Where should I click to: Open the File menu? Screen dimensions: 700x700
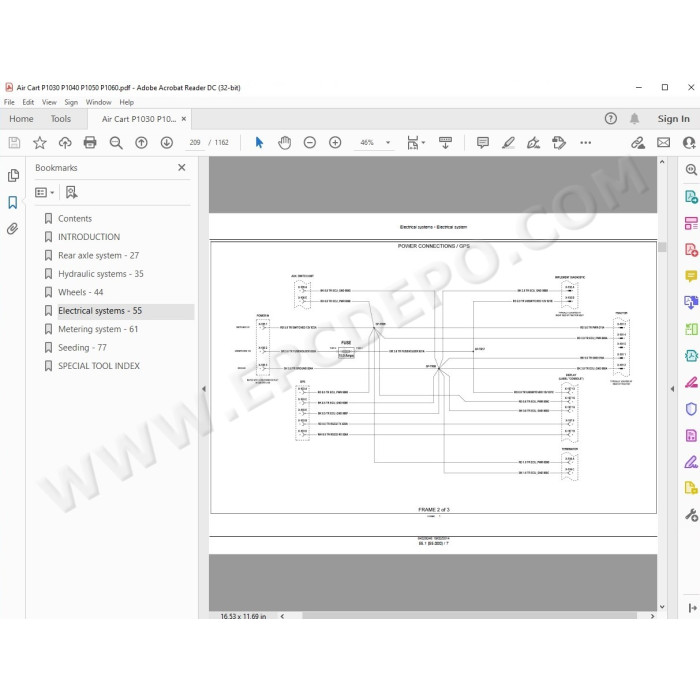point(9,102)
